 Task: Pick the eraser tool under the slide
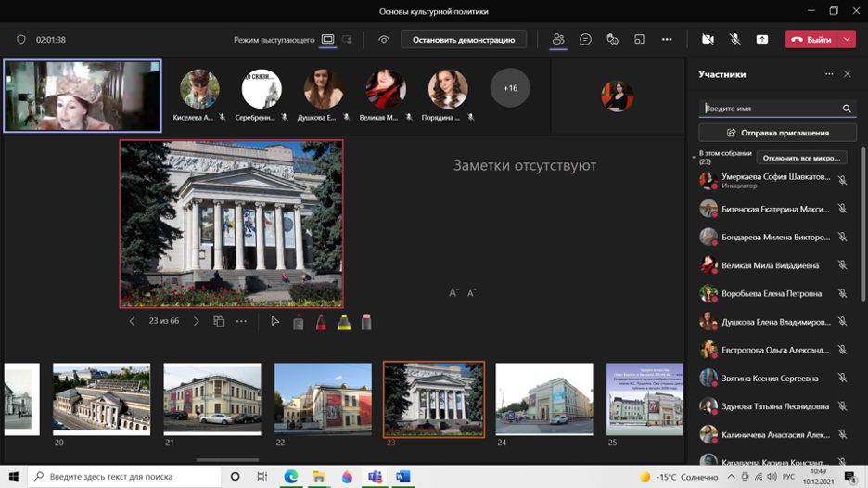tap(366, 322)
